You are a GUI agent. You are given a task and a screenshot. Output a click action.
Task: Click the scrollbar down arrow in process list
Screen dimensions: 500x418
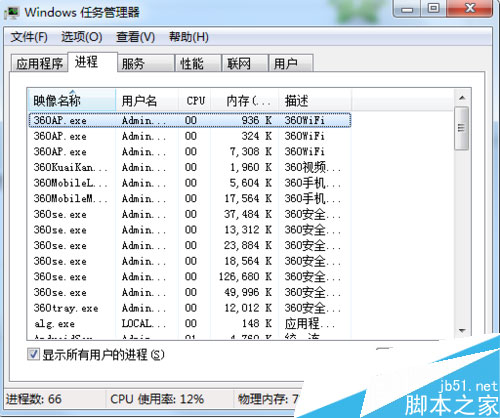pyautogui.click(x=462, y=331)
